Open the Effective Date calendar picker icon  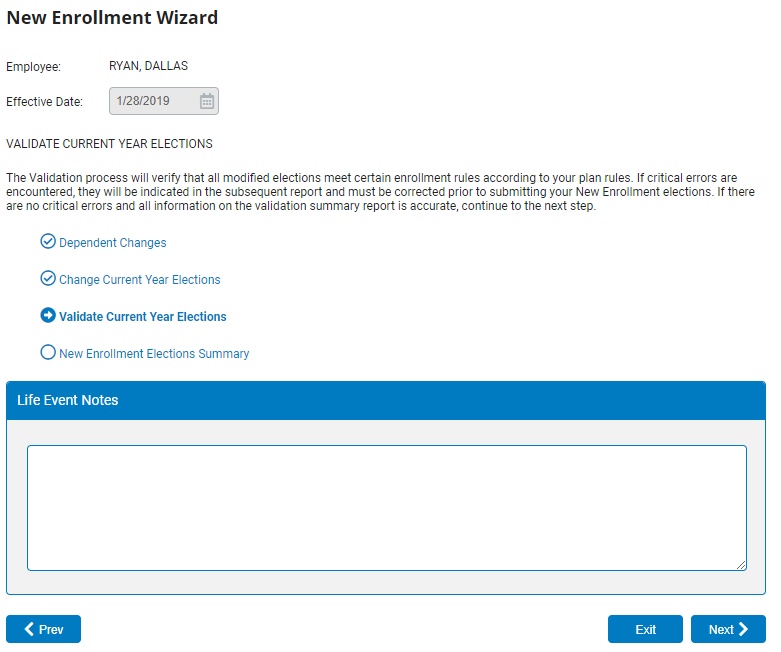point(206,101)
